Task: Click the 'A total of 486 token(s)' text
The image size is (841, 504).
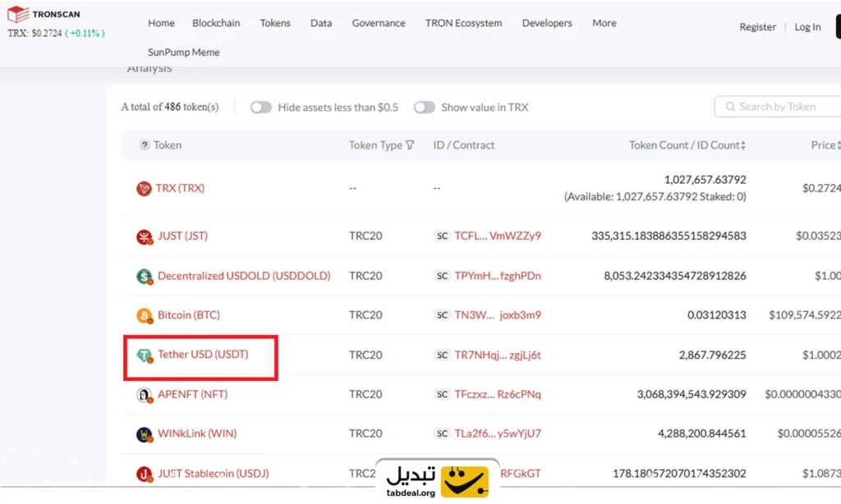Action: [x=170, y=107]
